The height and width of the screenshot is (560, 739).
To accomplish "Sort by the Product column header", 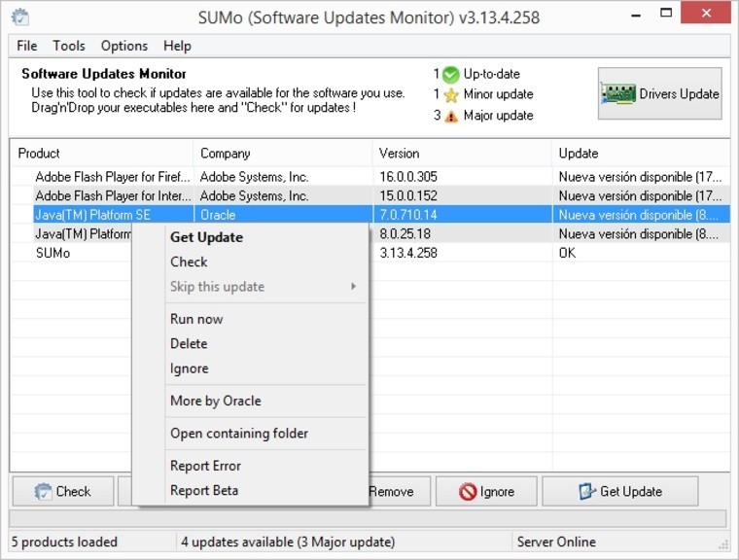I will 101,154.
